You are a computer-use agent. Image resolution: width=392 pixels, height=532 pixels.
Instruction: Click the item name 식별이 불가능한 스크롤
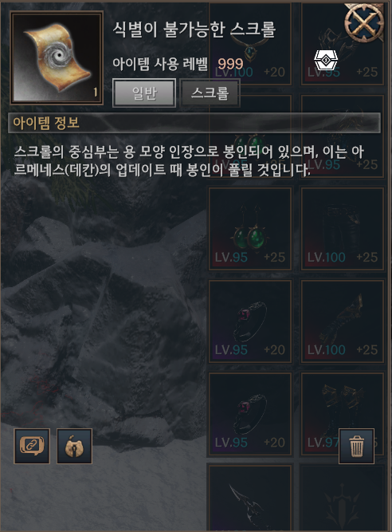[x=194, y=30]
